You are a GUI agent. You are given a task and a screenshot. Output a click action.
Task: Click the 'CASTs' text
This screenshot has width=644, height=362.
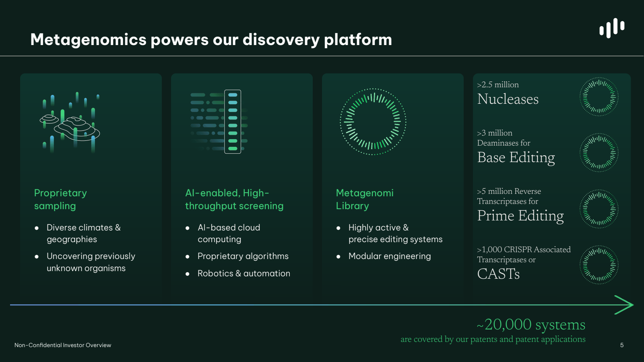coord(498,274)
